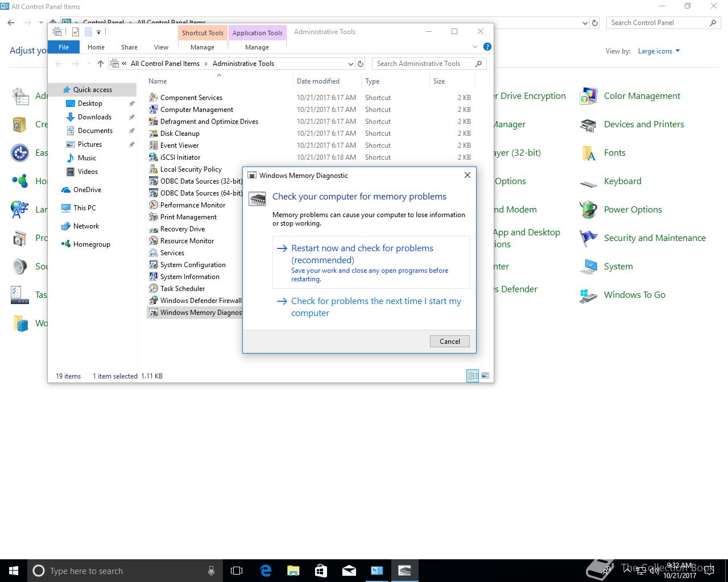Image resolution: width=728 pixels, height=582 pixels.
Task: Open the View by Large icons dropdown
Action: pos(659,51)
